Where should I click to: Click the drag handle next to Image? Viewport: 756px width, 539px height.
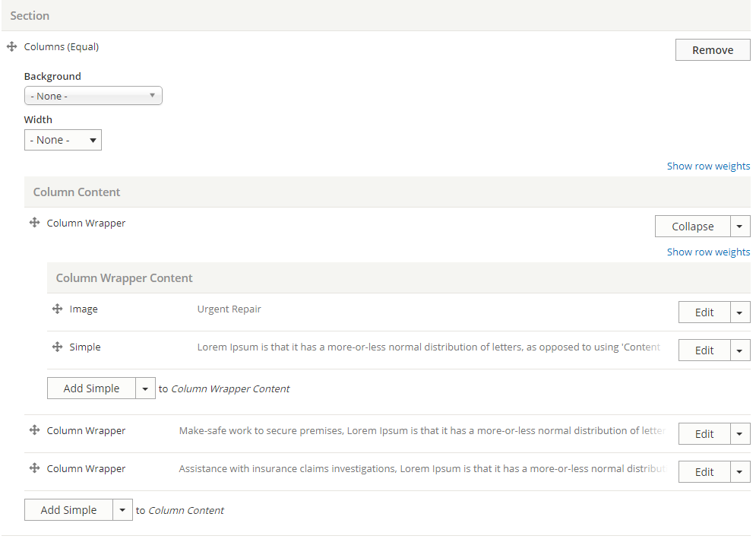pyautogui.click(x=58, y=309)
